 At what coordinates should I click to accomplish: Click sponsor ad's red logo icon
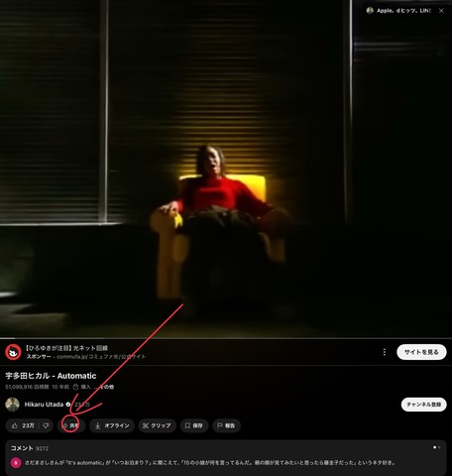(x=13, y=352)
